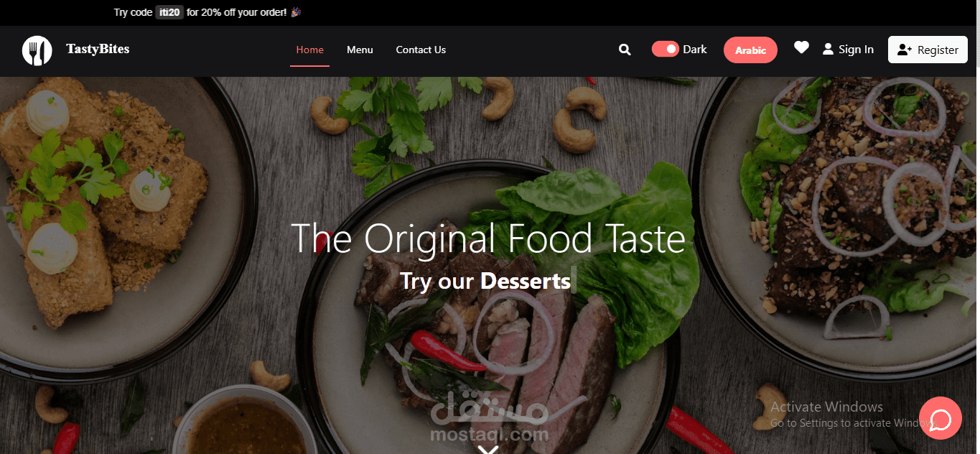Click the fork-and-knife TastyBites logo icon
Screen dimensions: 980x454
pyautogui.click(x=37, y=50)
